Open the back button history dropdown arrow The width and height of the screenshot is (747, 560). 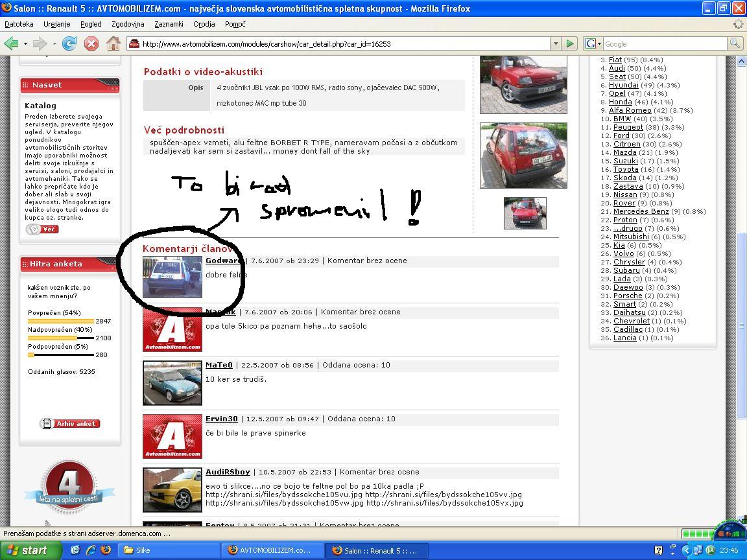tap(25, 44)
